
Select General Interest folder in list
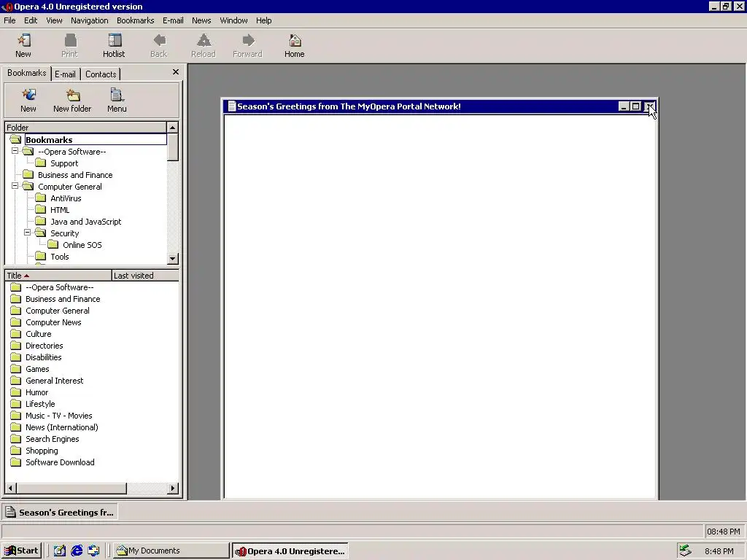click(x=54, y=381)
